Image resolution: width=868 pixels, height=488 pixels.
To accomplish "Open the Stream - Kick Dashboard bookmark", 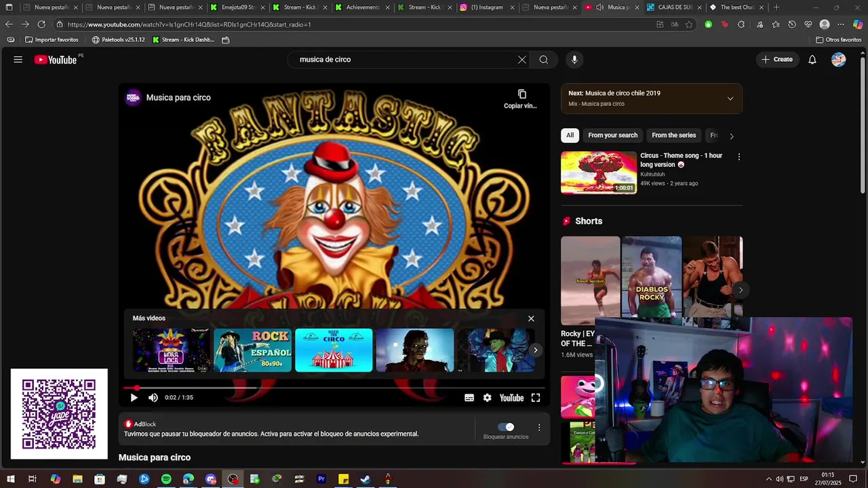I will [183, 40].
